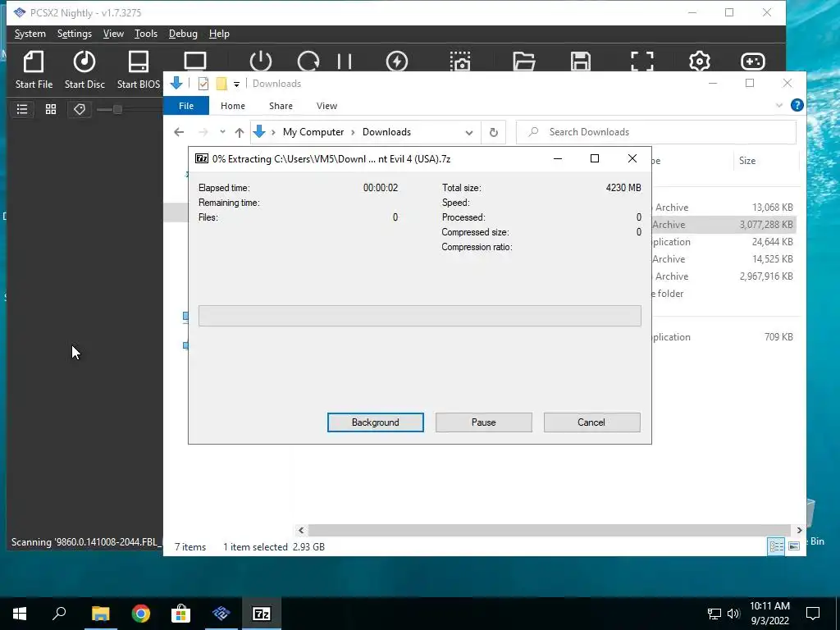Screen dimensions: 840x630
Task: Click the PCSX2 power shut down icon
Action: point(261,61)
